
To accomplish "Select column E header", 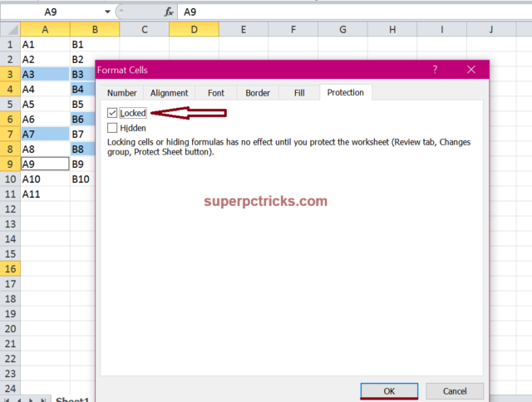I will tap(244, 30).
